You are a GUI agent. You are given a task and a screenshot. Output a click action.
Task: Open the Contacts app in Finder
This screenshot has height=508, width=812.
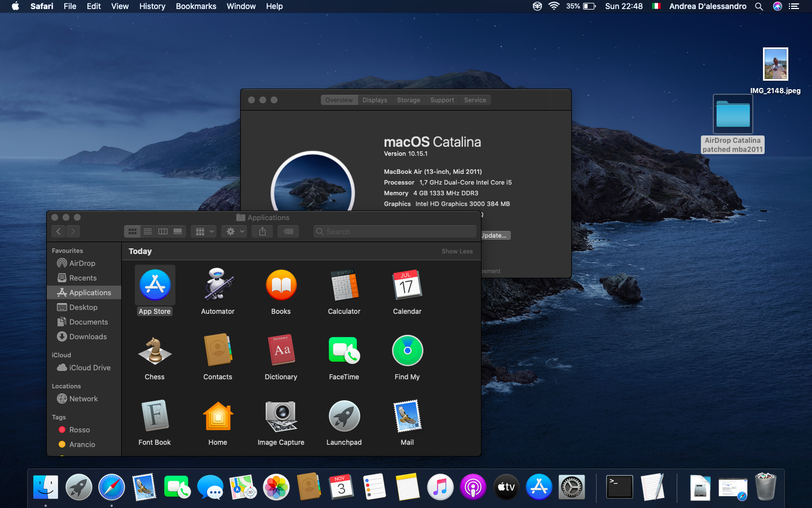pos(218,351)
